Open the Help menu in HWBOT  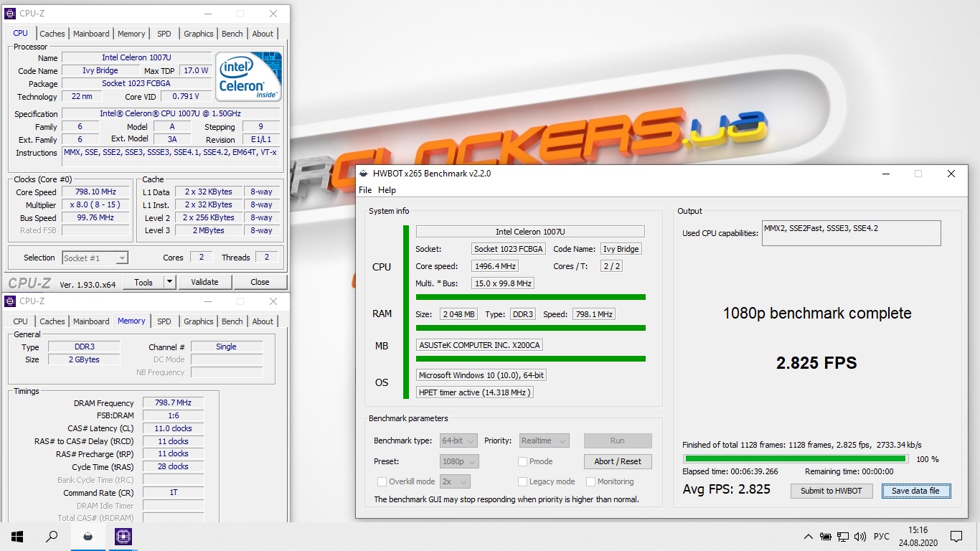387,190
